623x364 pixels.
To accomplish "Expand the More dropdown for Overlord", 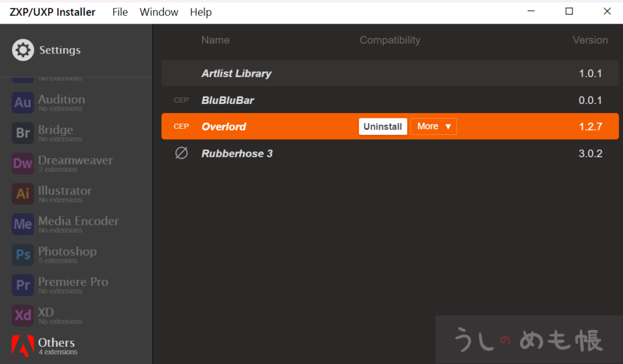I will pos(433,126).
